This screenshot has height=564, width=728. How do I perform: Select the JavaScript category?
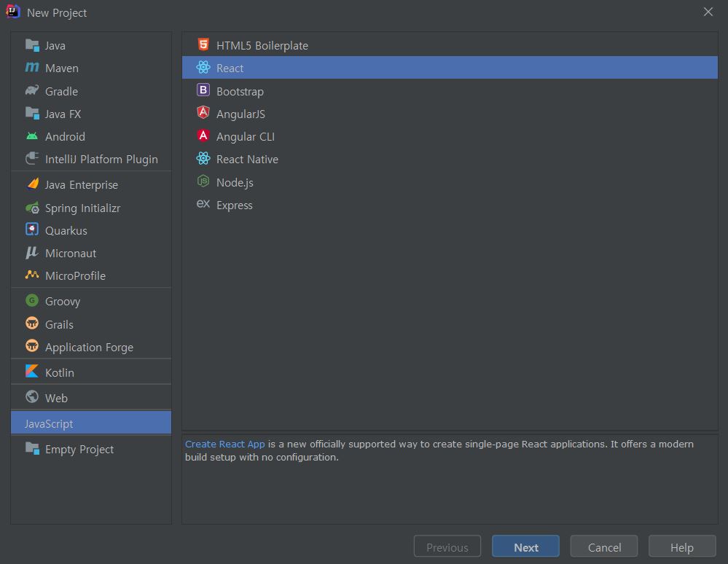pyautogui.click(x=91, y=423)
